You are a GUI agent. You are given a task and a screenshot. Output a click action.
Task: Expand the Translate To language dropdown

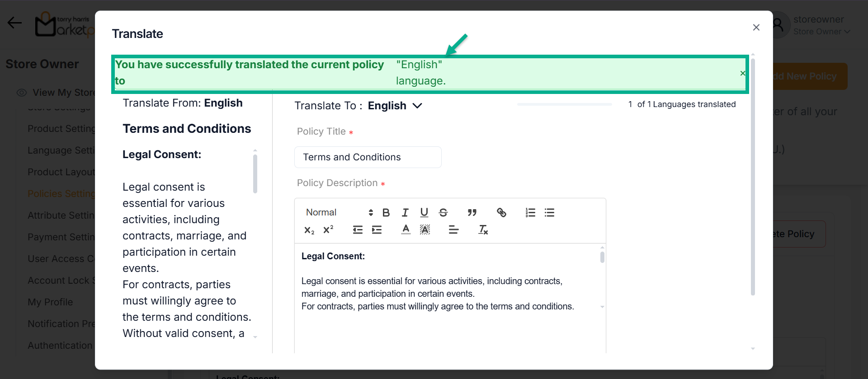coord(395,106)
